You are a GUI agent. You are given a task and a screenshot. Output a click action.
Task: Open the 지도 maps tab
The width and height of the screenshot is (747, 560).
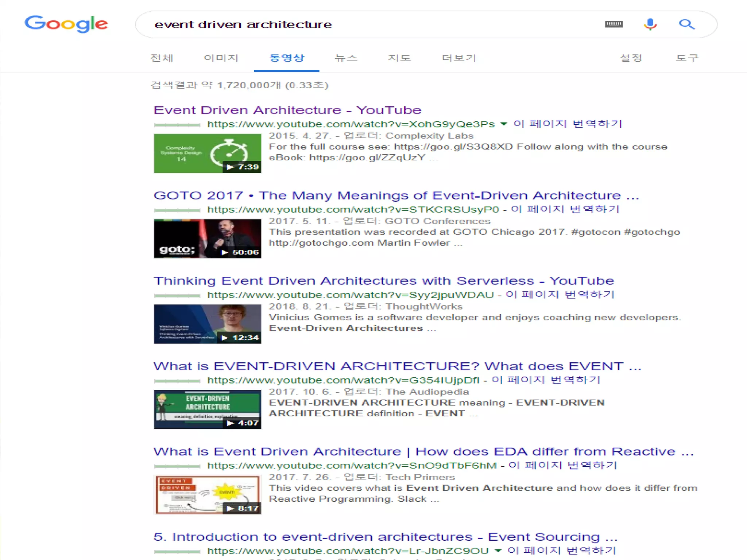[x=399, y=58]
